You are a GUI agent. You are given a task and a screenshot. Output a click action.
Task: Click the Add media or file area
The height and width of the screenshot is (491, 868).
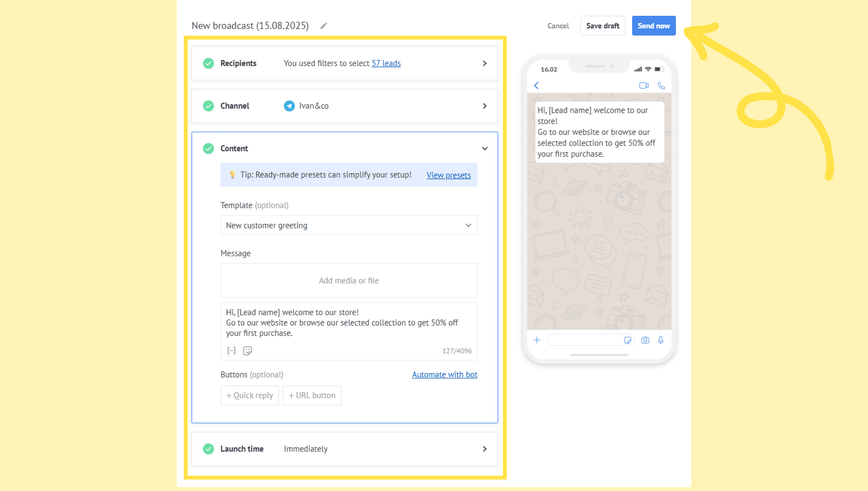[348, 281]
